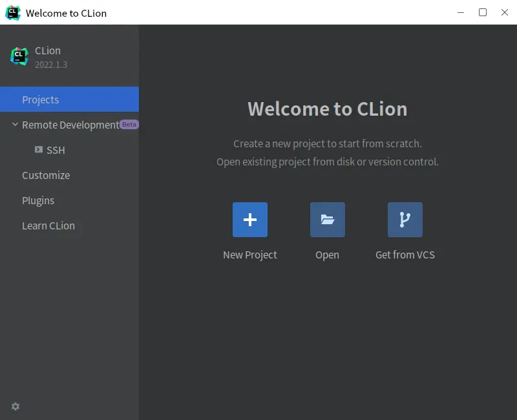Click text 'Create a new project to start from scratch.'

click(x=328, y=143)
